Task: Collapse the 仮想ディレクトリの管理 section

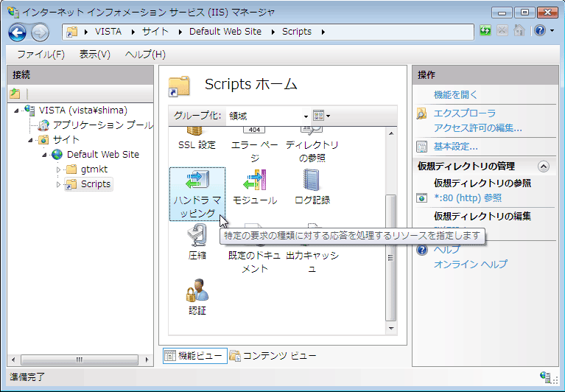Action: pos(544,167)
